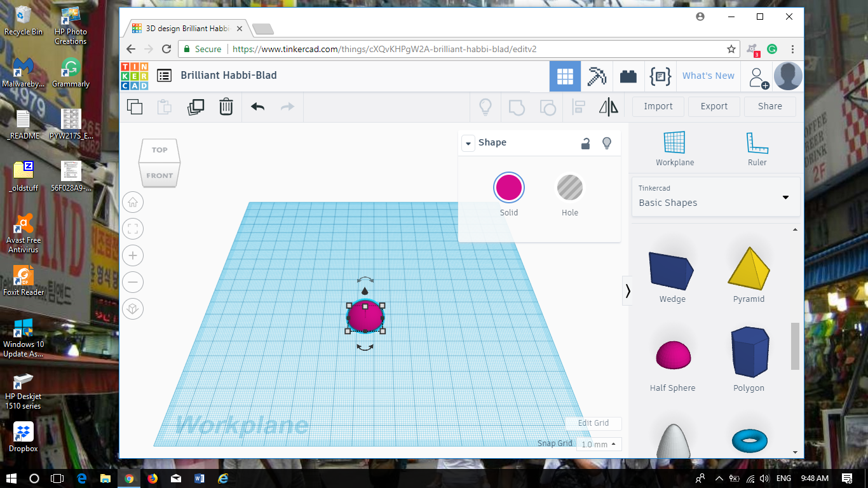
Task: Click the Duplicate icon
Action: 196,107
